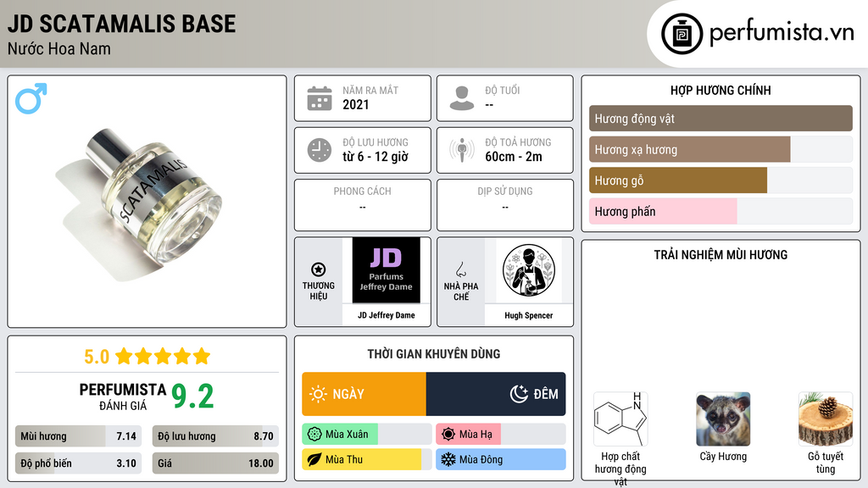Viewport: 868px width, 488px height.
Task: Click the 'Cầy Hương' note label
Action: pos(723,457)
